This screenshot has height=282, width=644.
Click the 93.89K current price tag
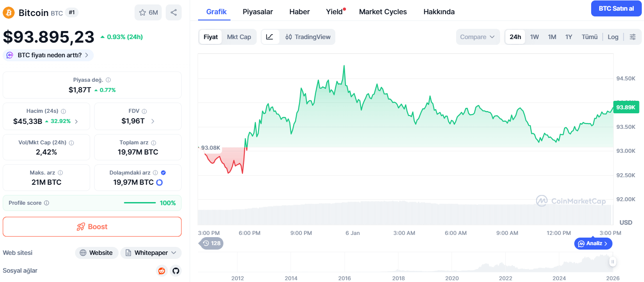click(626, 107)
